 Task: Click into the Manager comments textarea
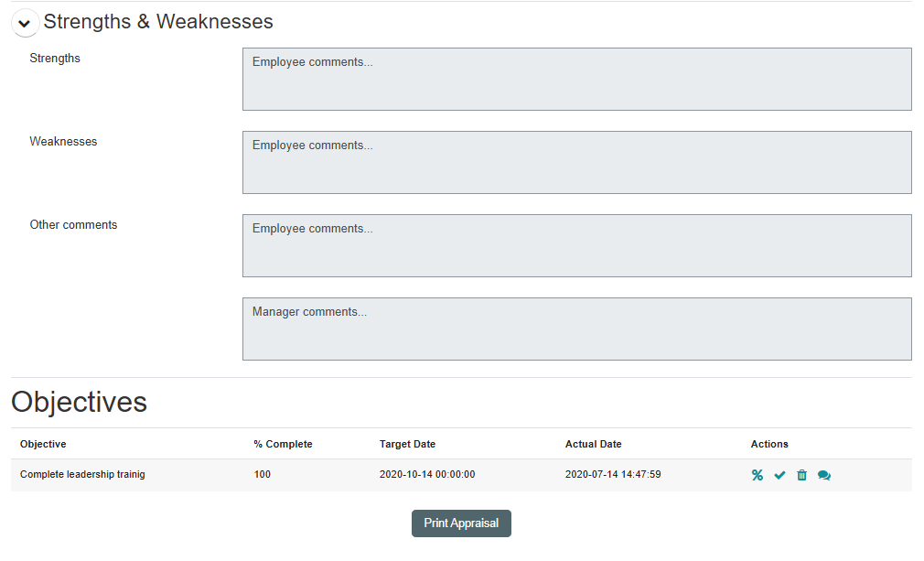[x=576, y=329]
